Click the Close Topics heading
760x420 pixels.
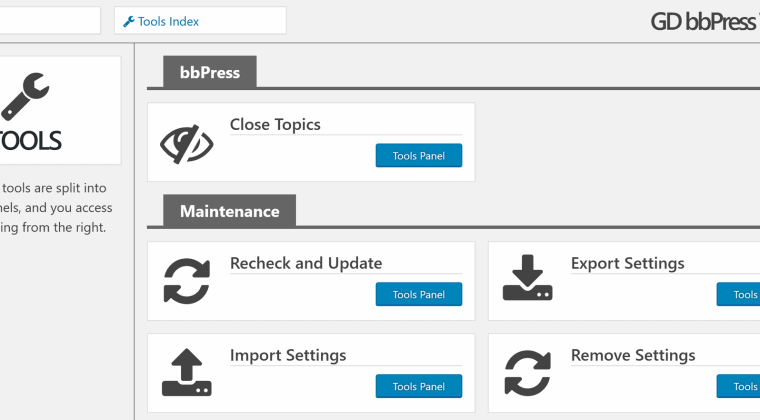(x=275, y=124)
